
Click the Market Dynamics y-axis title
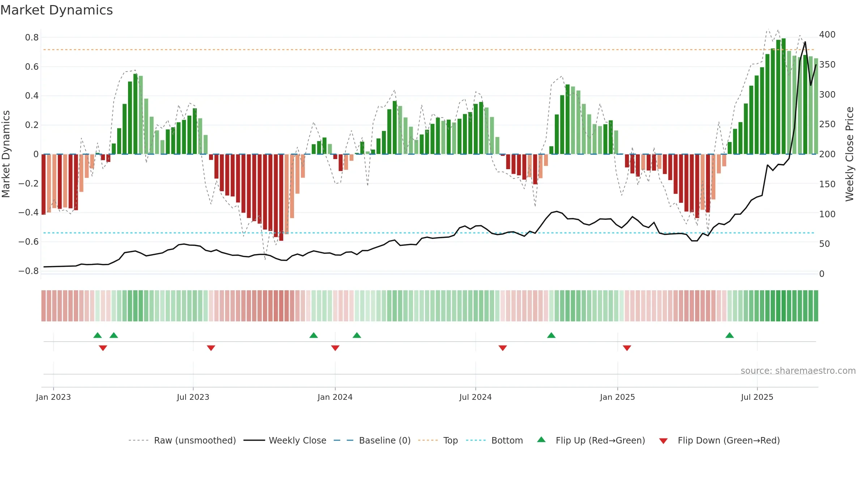coord(6,154)
